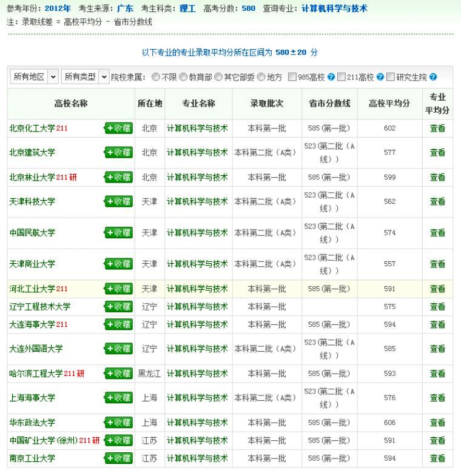
Task: Click 收藏 button for 北京化工大学
Action: point(118,128)
